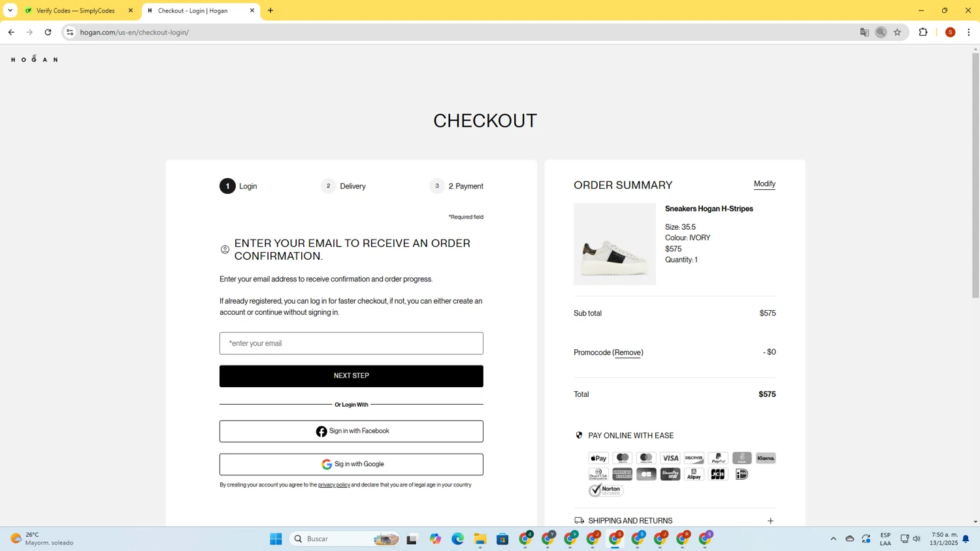Click the Discover payment icon

click(694, 458)
